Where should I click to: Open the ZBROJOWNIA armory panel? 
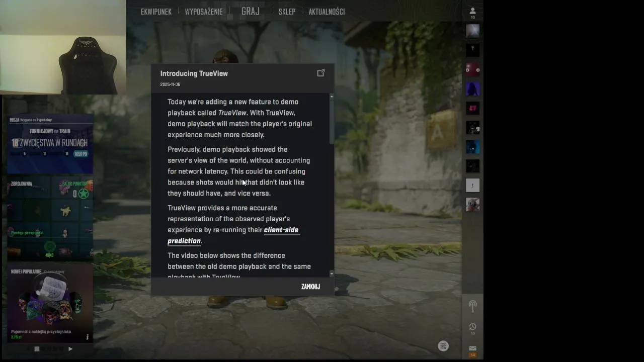pos(50,219)
